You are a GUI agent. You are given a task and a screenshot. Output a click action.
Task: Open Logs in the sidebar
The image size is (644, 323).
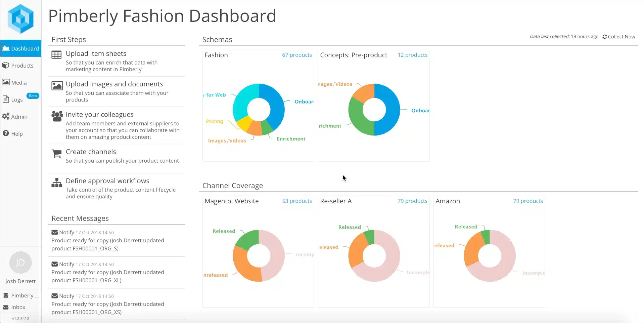point(20,99)
